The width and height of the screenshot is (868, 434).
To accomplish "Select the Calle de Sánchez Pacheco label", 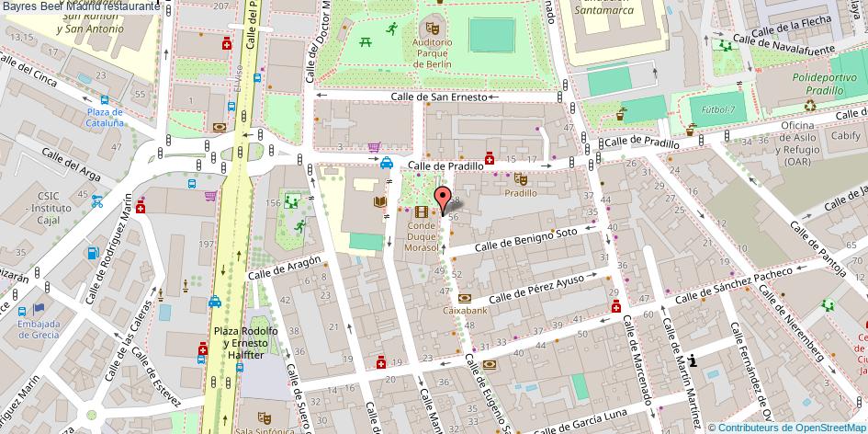I will tap(734, 285).
